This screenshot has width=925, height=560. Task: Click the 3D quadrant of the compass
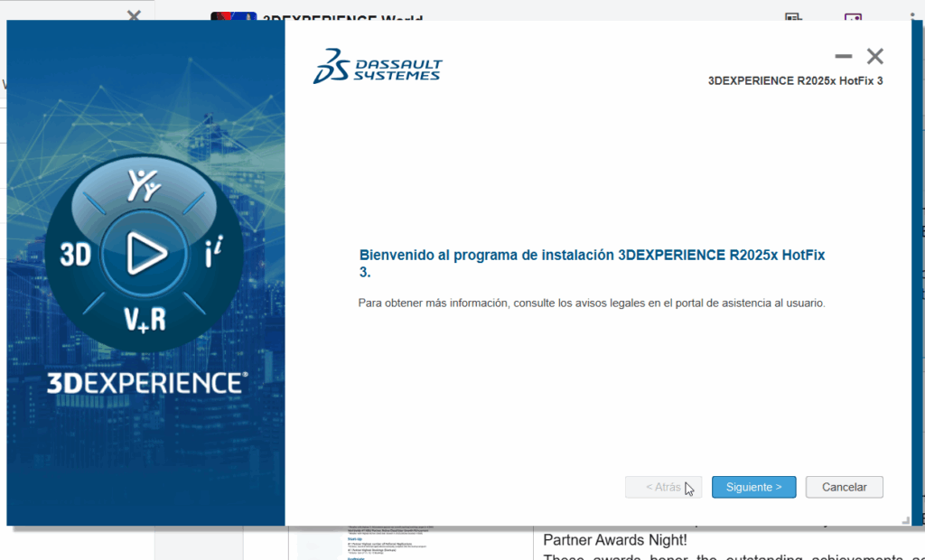coord(76,255)
